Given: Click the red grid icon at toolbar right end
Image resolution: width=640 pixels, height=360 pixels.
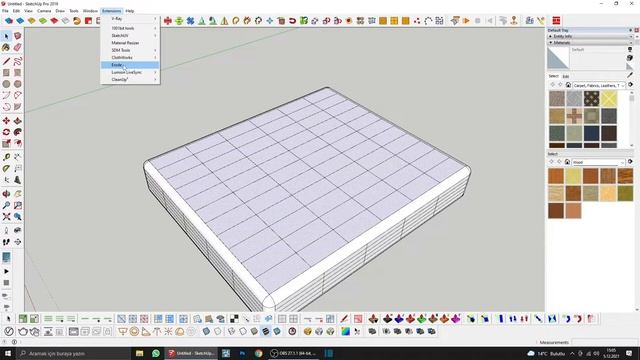Looking at the screenshot, I should pyautogui.click(x=556, y=20).
